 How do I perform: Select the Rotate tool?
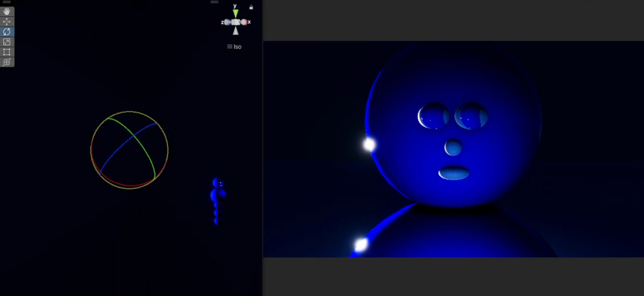pyautogui.click(x=7, y=32)
